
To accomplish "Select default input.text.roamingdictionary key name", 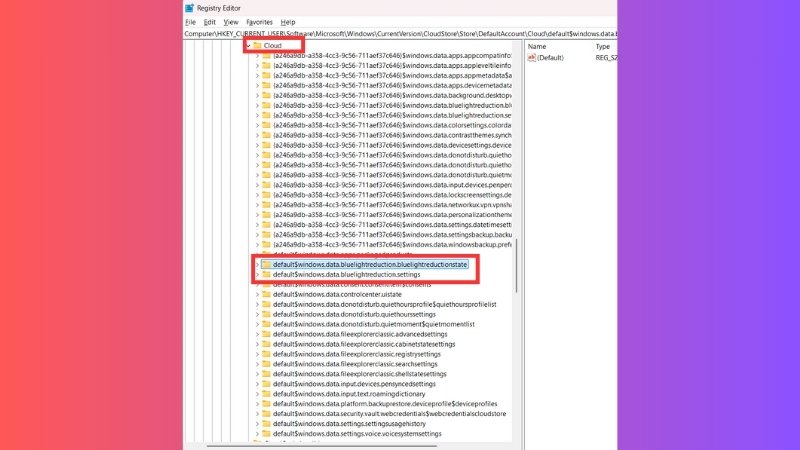I will point(349,394).
